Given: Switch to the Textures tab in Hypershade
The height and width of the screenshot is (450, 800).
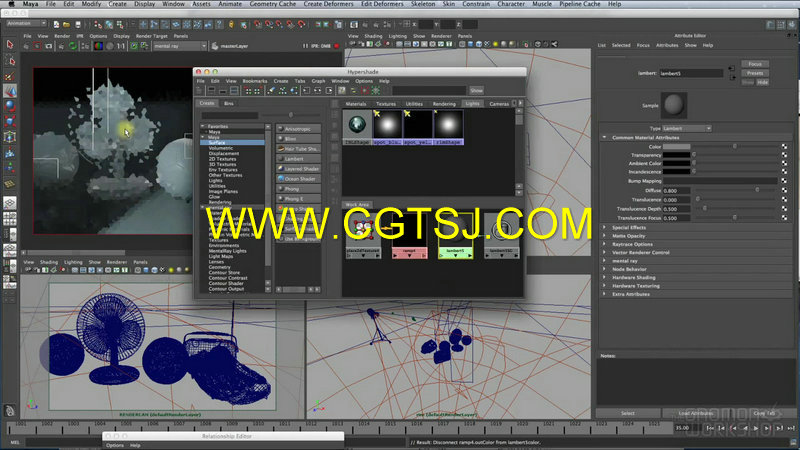Looking at the screenshot, I should pos(386,104).
